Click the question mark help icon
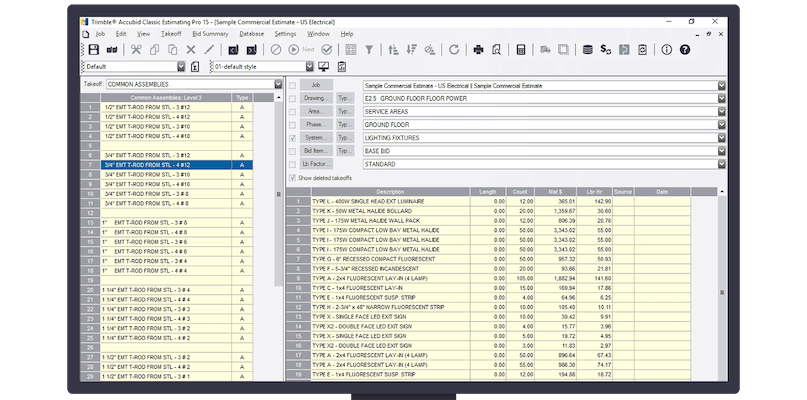The height and width of the screenshot is (400, 807). (x=685, y=49)
